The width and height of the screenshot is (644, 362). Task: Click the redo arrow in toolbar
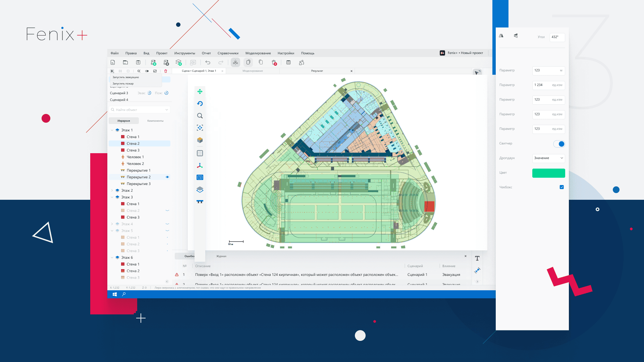tap(221, 62)
